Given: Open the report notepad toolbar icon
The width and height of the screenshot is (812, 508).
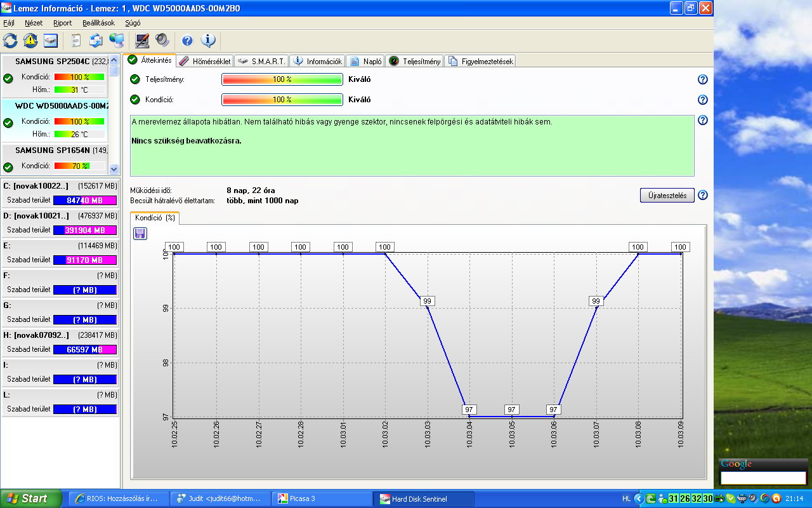Looking at the screenshot, I should (76, 41).
